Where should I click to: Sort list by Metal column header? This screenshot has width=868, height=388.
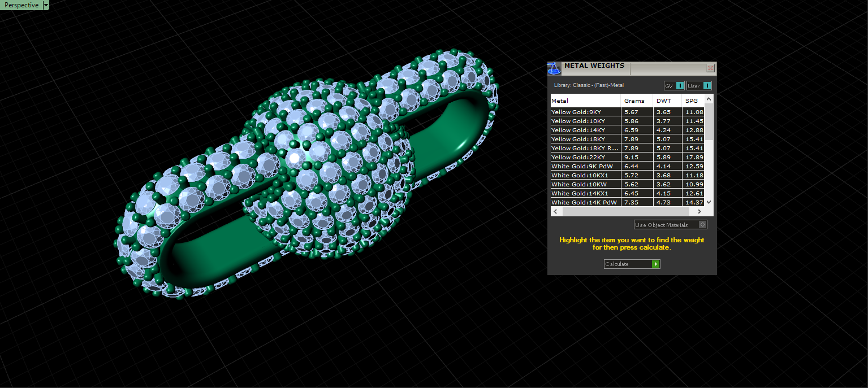pos(586,101)
